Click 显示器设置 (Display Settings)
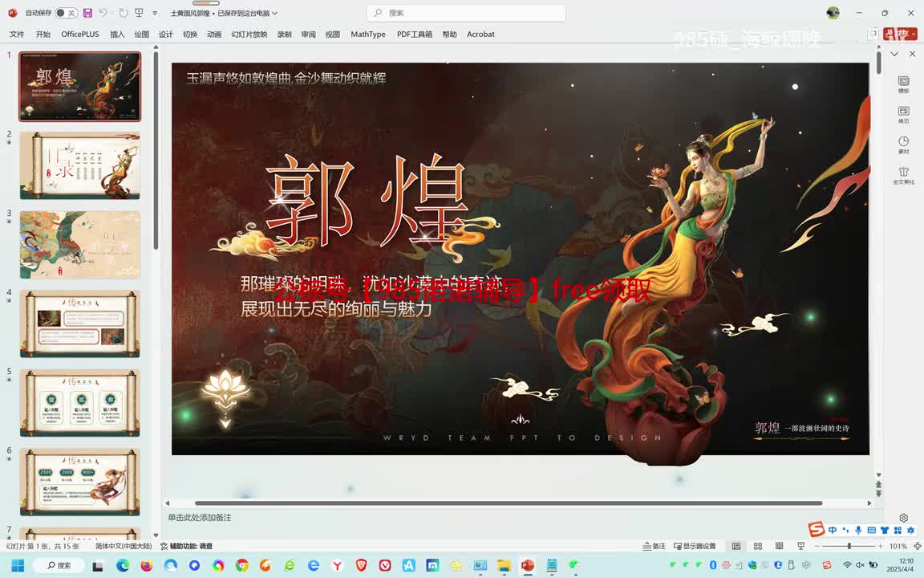The height and width of the screenshot is (578, 924). point(695,546)
